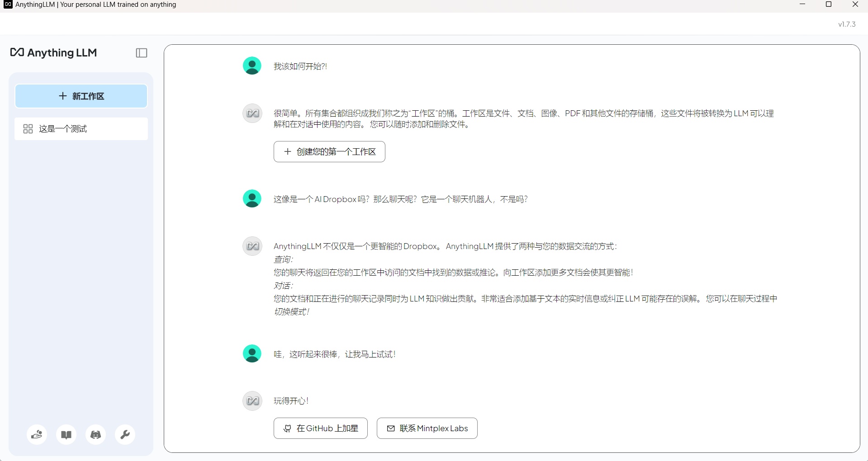This screenshot has height=461, width=868.
Task: Click 联系 Mintplex Labs button
Action: 427,428
